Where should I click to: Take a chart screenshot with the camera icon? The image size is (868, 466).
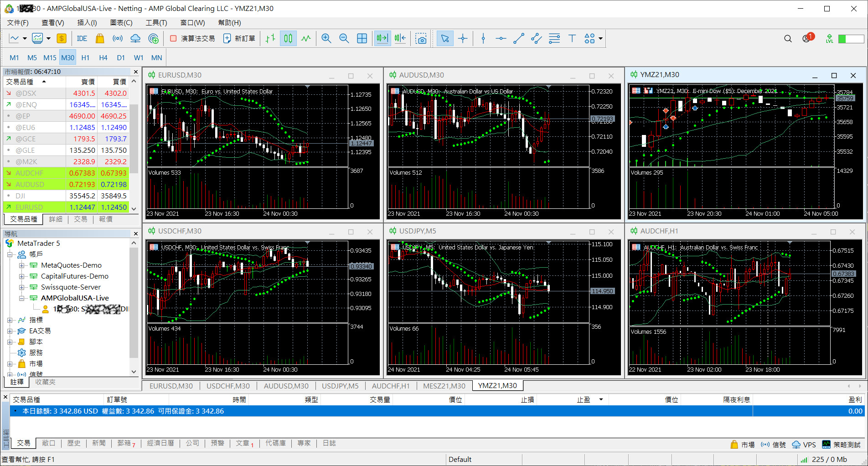tap(422, 39)
